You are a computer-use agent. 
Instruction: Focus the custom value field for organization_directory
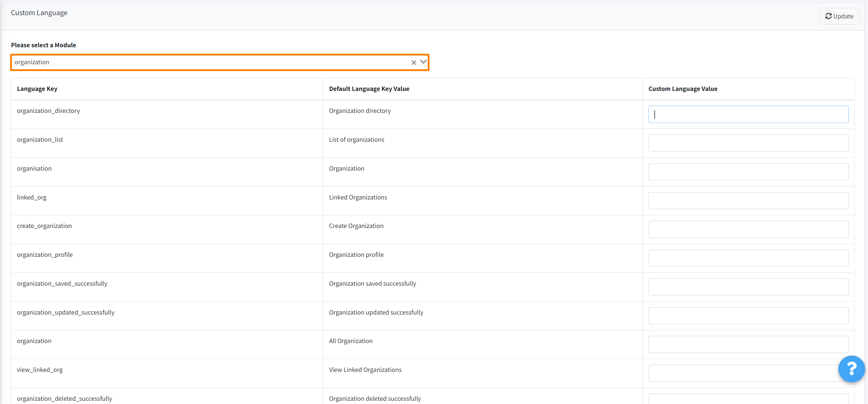[748, 114]
